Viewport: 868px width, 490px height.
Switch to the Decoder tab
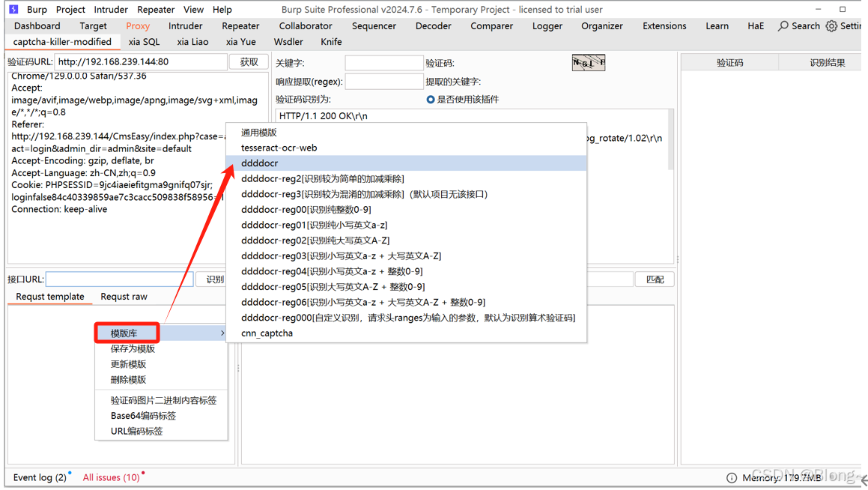coord(434,26)
